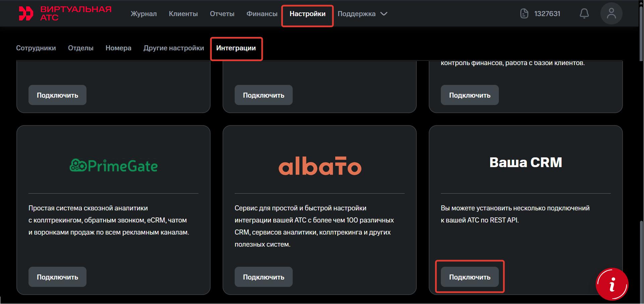Switch to the Сотрудники tab
Screen dimensions: 644x304
[x=36, y=48]
